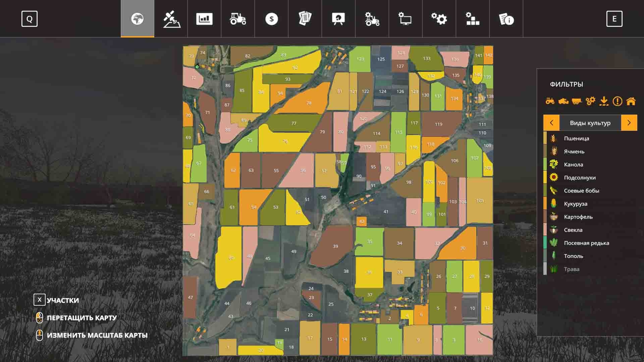Open the presentation board icon page

click(x=338, y=19)
